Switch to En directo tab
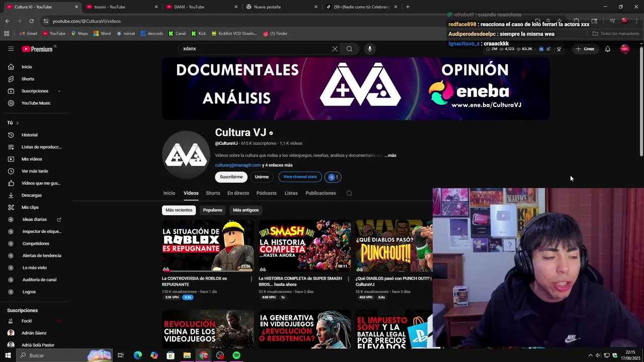The height and width of the screenshot is (362, 644). [x=238, y=193]
